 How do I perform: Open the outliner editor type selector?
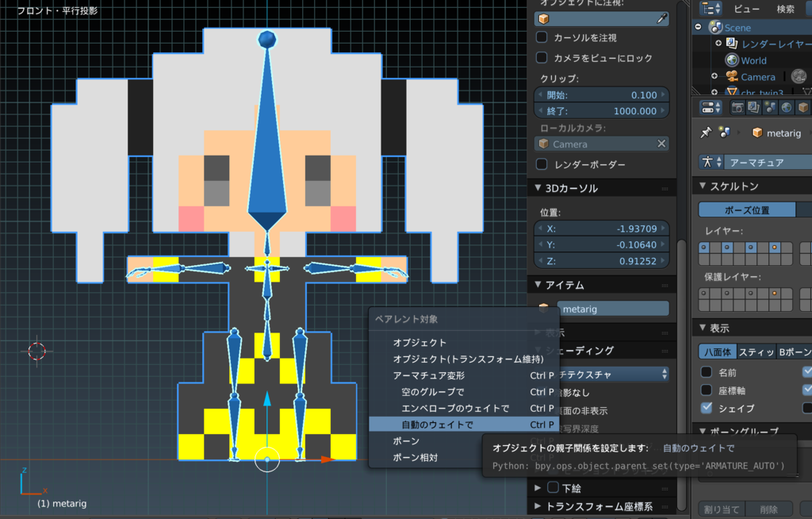[x=710, y=8]
